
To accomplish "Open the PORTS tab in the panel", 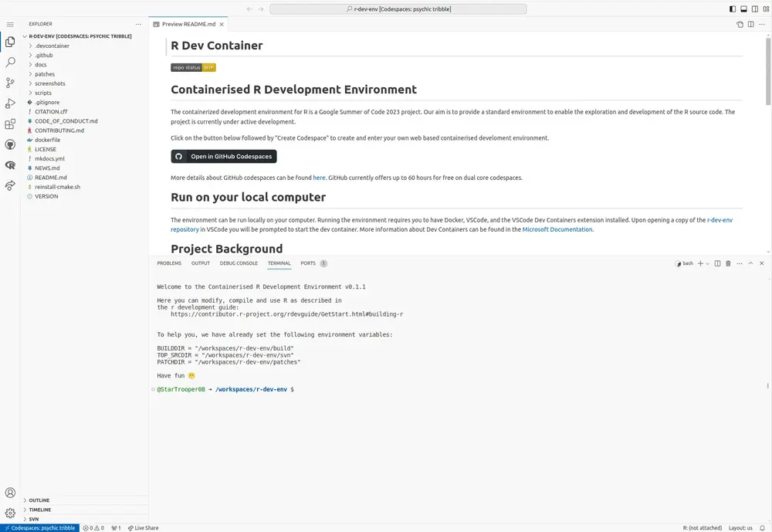I will click(309, 263).
